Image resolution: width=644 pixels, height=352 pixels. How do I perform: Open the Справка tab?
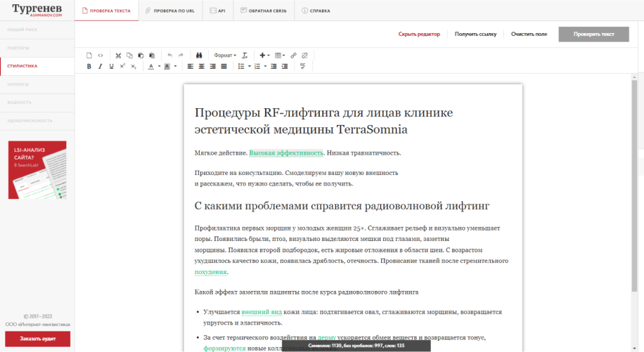click(316, 11)
